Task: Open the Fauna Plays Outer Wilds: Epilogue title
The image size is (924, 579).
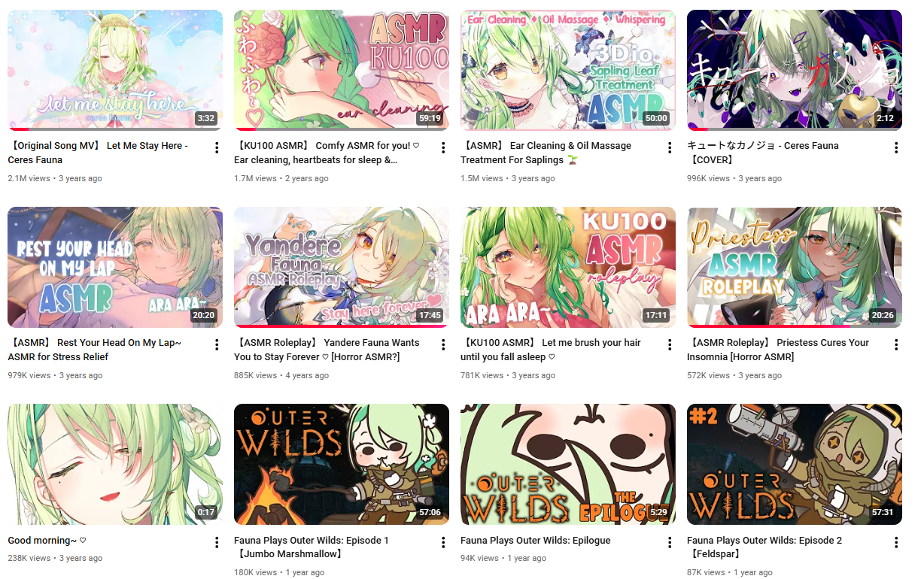Action: [x=536, y=541]
